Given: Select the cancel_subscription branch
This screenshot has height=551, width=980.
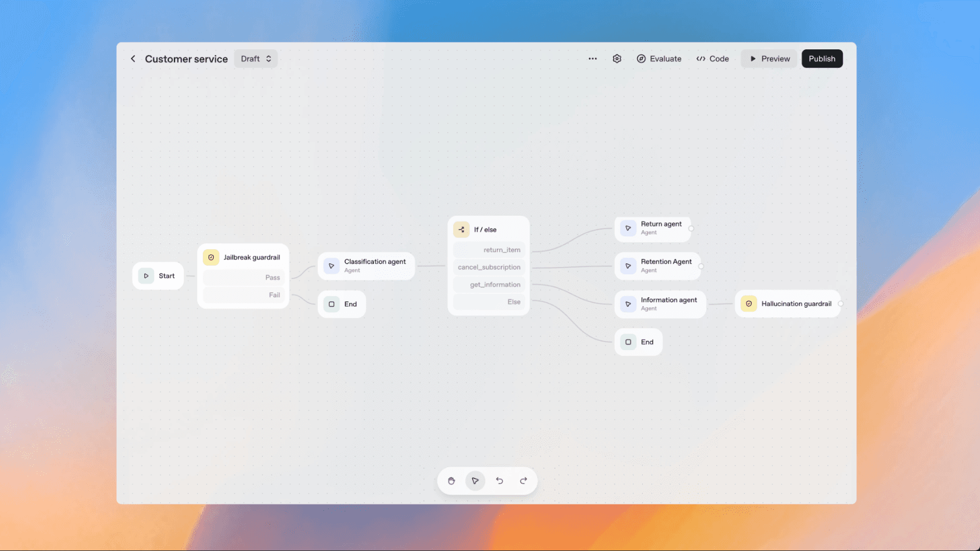Looking at the screenshot, I should (489, 267).
